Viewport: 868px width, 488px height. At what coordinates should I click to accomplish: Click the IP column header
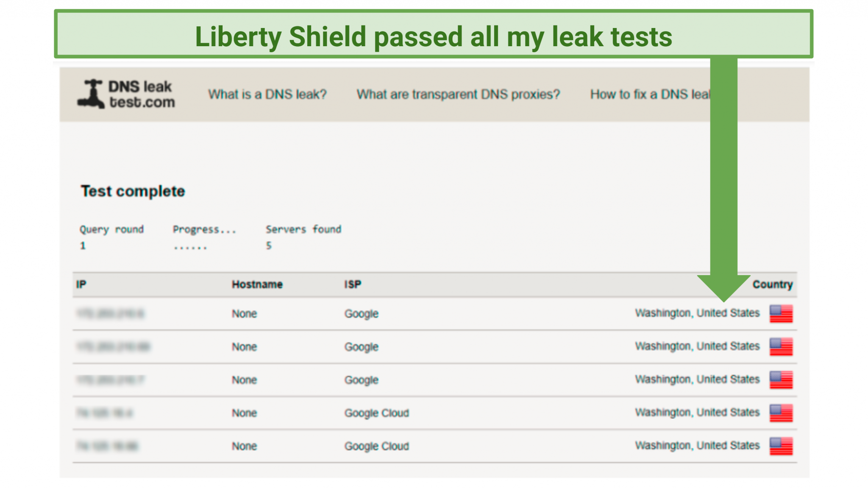coord(81,284)
